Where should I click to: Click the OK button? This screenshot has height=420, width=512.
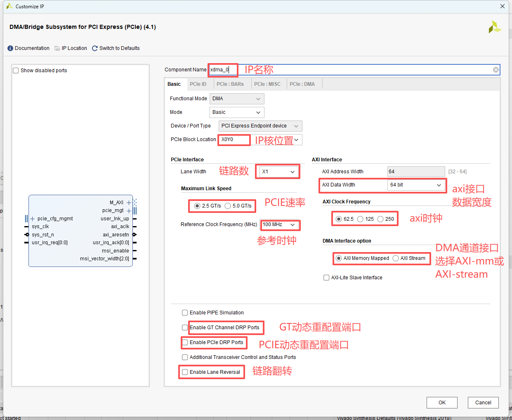point(442,403)
